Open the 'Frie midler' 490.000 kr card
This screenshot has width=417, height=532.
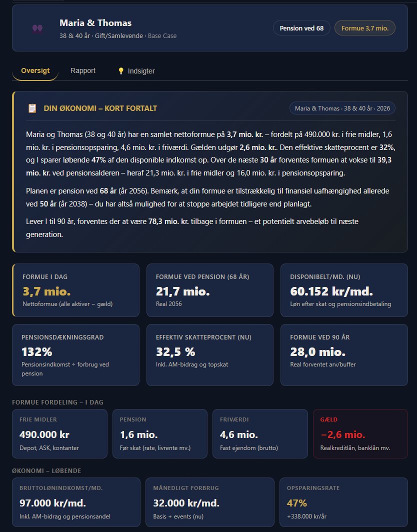click(60, 433)
